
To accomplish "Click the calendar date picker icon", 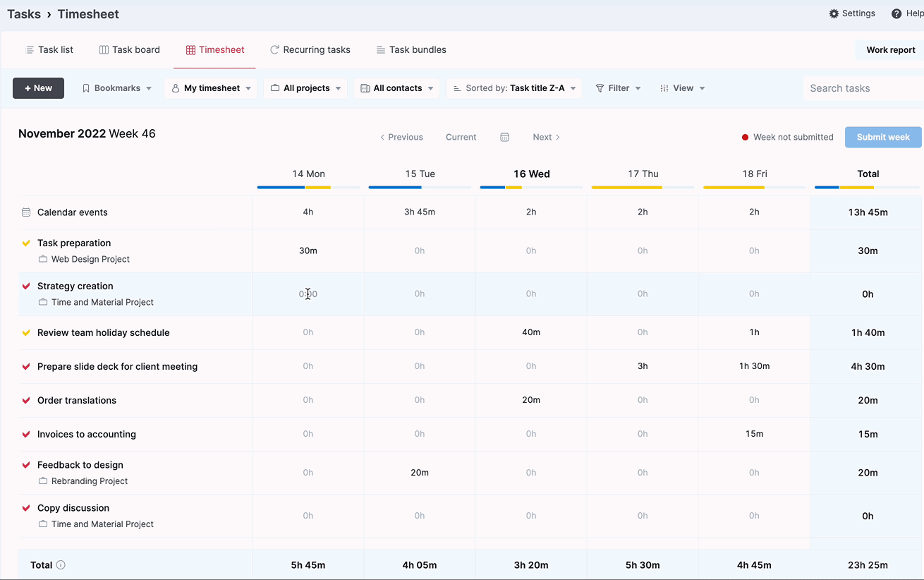I will pyautogui.click(x=504, y=137).
